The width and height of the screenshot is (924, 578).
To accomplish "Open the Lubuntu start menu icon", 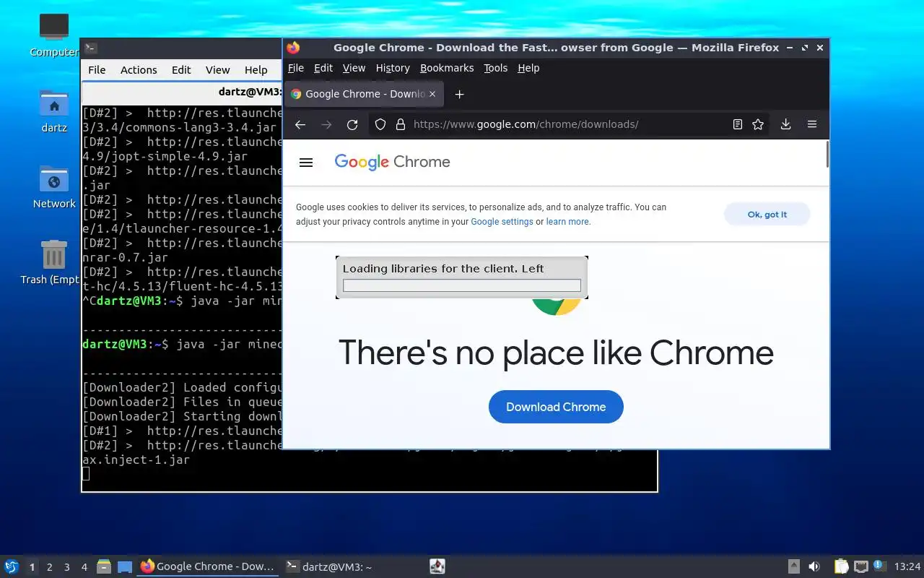I will [12, 566].
